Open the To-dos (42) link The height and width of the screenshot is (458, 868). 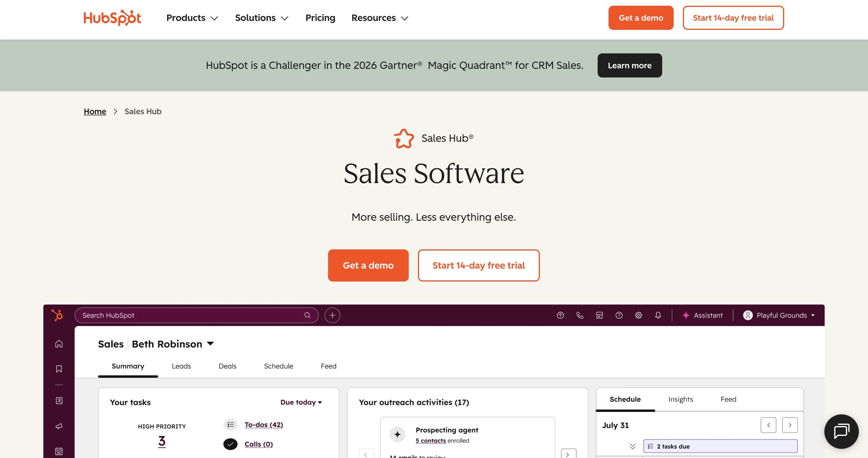263,425
